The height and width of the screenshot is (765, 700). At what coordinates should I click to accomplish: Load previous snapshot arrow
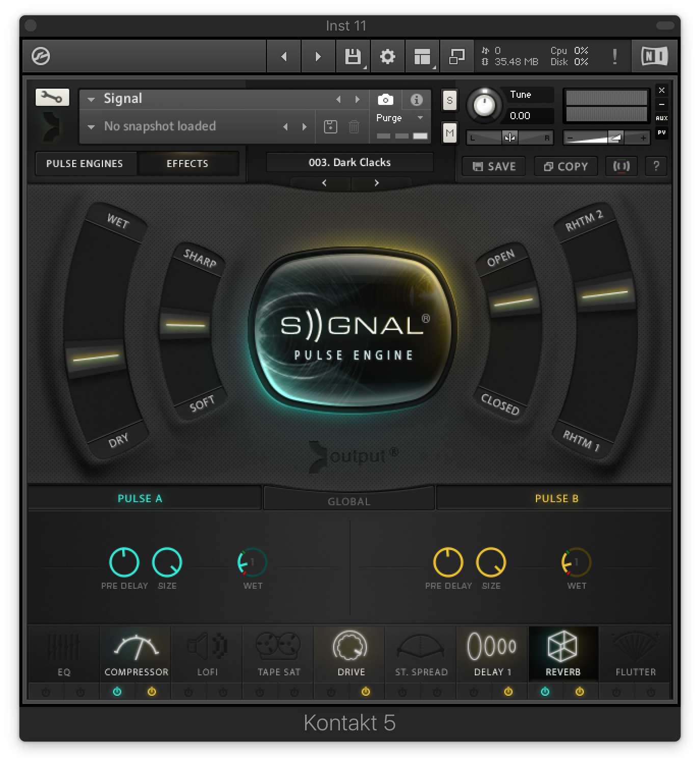click(x=285, y=127)
